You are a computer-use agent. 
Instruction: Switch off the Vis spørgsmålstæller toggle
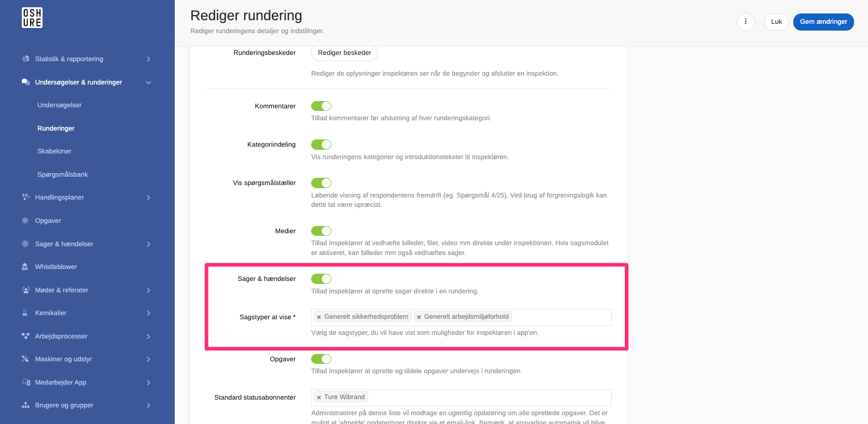pos(321,183)
